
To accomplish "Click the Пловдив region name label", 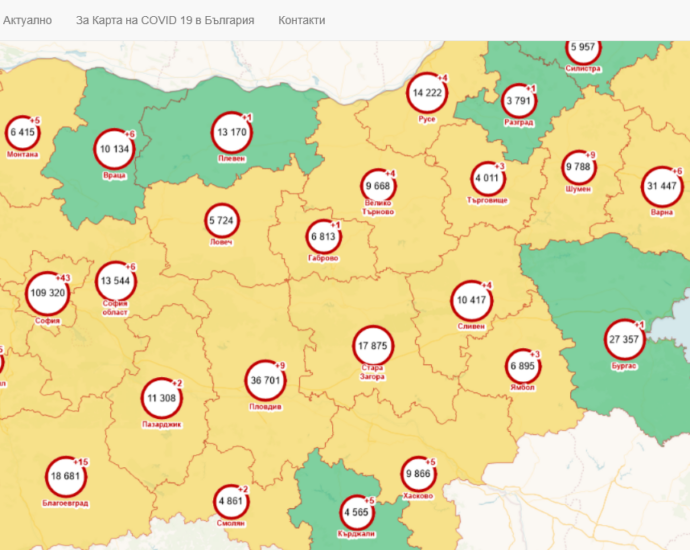I will point(265,407).
